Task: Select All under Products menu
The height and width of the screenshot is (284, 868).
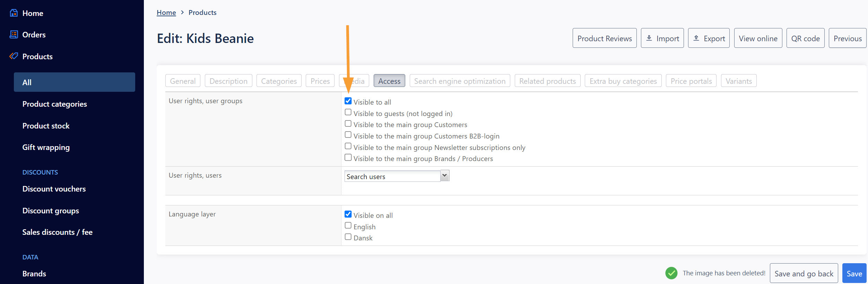Action: 75,82
